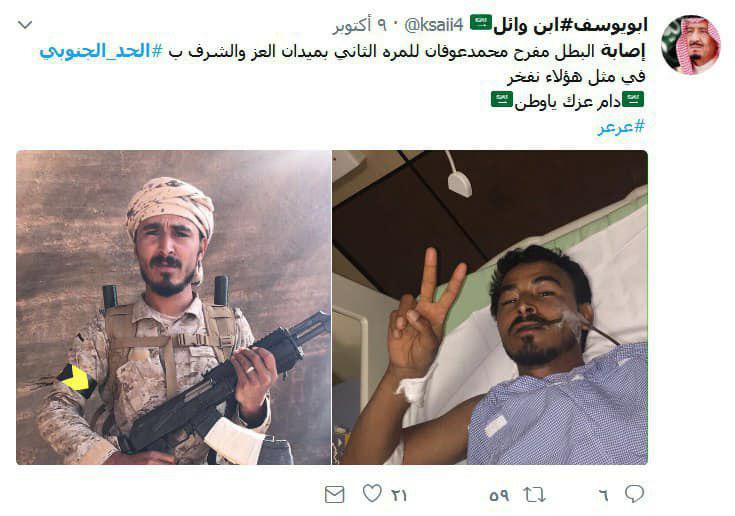
Task: Click the flag emoji next to the username
Action: 480,22
